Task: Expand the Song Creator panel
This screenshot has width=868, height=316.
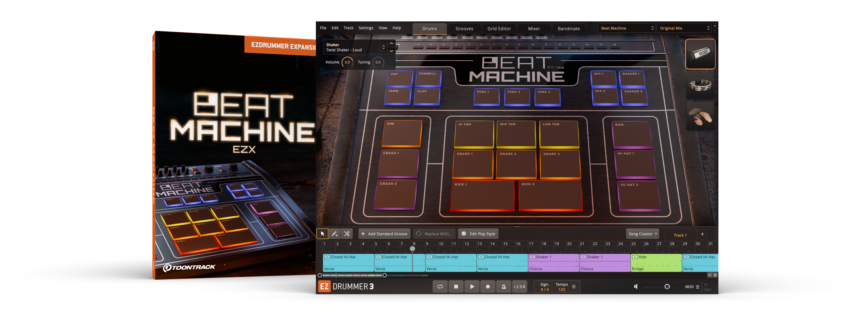Action: [643, 234]
